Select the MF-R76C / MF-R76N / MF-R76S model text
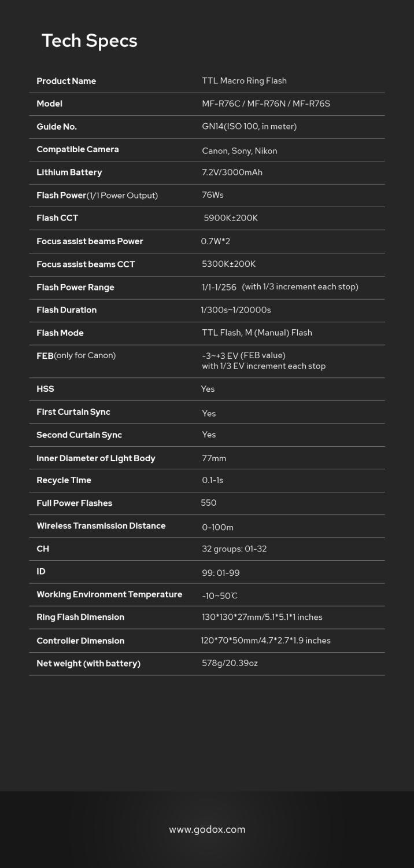The image size is (414, 868). (266, 104)
